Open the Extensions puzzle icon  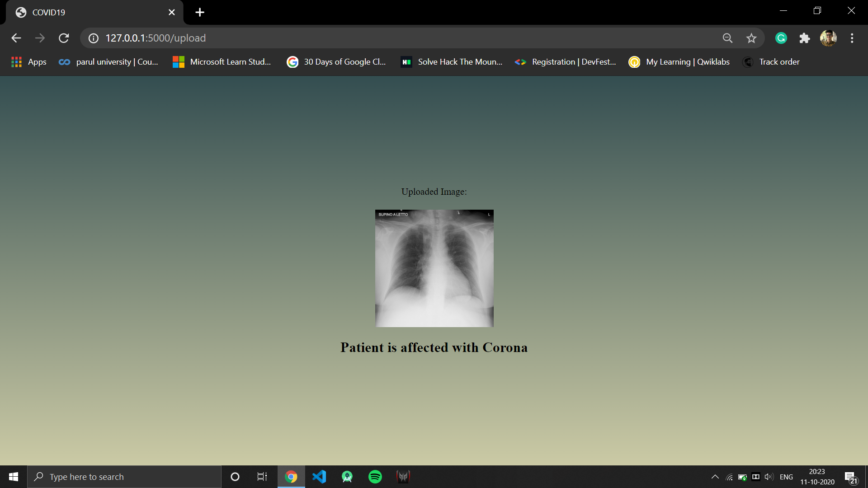pyautogui.click(x=805, y=38)
